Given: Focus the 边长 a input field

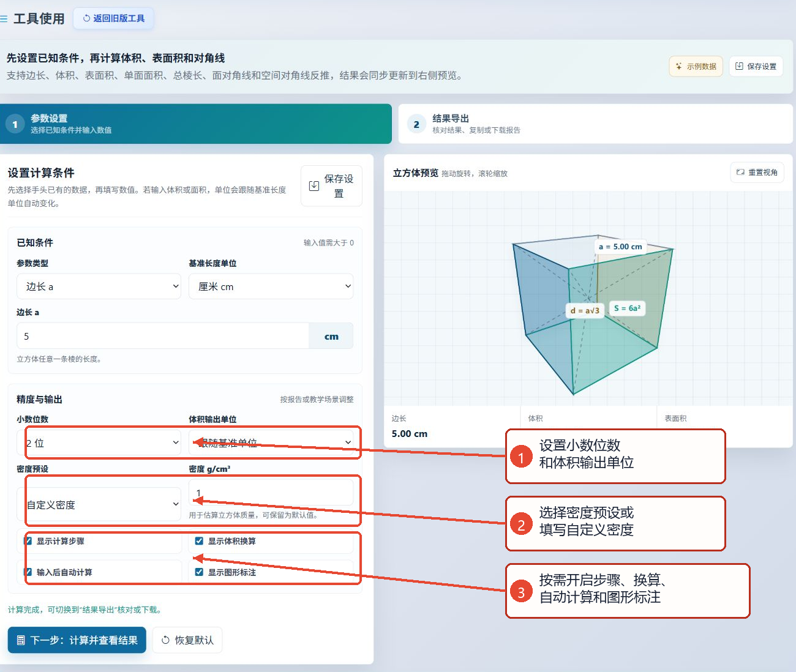Looking at the screenshot, I should [163, 336].
